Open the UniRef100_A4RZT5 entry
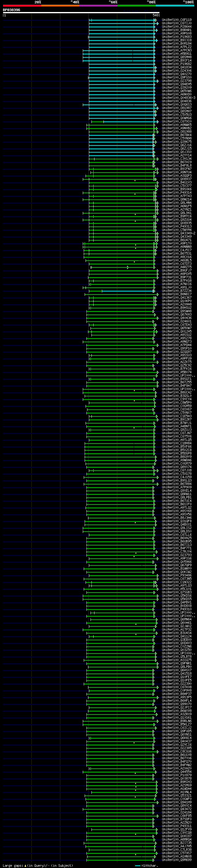The height and width of the screenshot is (868, 197). [177, 267]
